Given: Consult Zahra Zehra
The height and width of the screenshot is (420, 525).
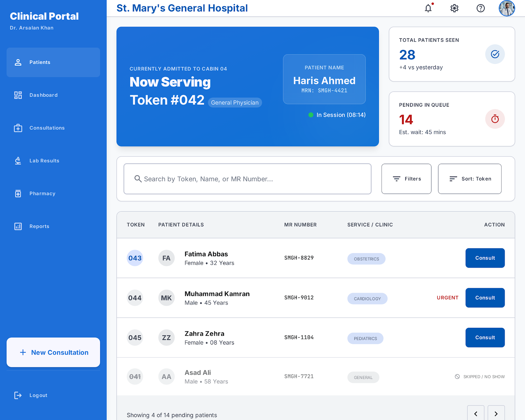Looking at the screenshot, I should [485, 337].
